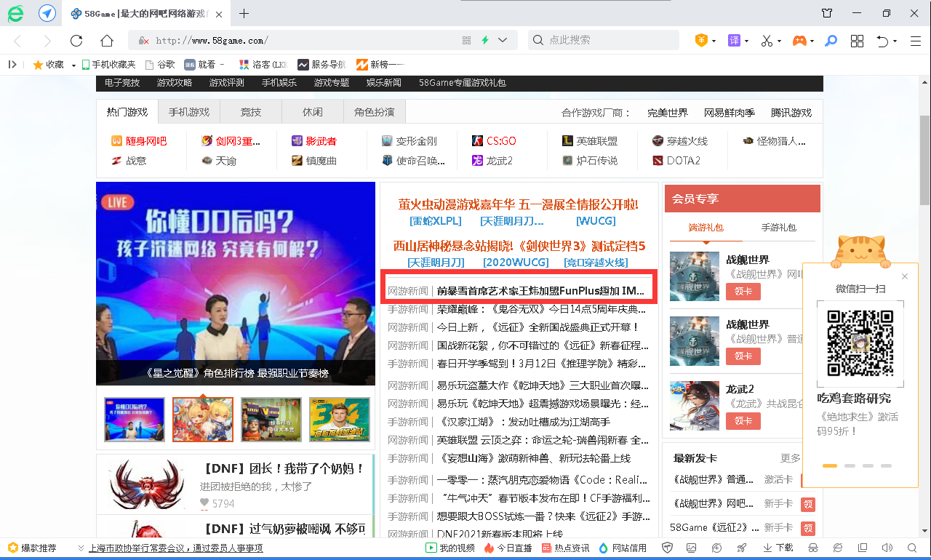This screenshot has height=560, width=931.
Task: Toggle the sidebar icon left of bookmarks
Action: pyautogui.click(x=12, y=65)
